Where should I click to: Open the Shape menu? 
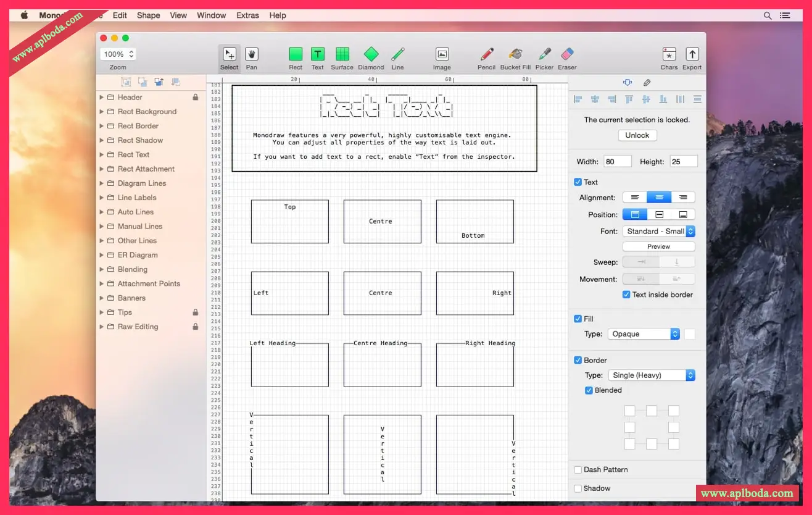(148, 15)
